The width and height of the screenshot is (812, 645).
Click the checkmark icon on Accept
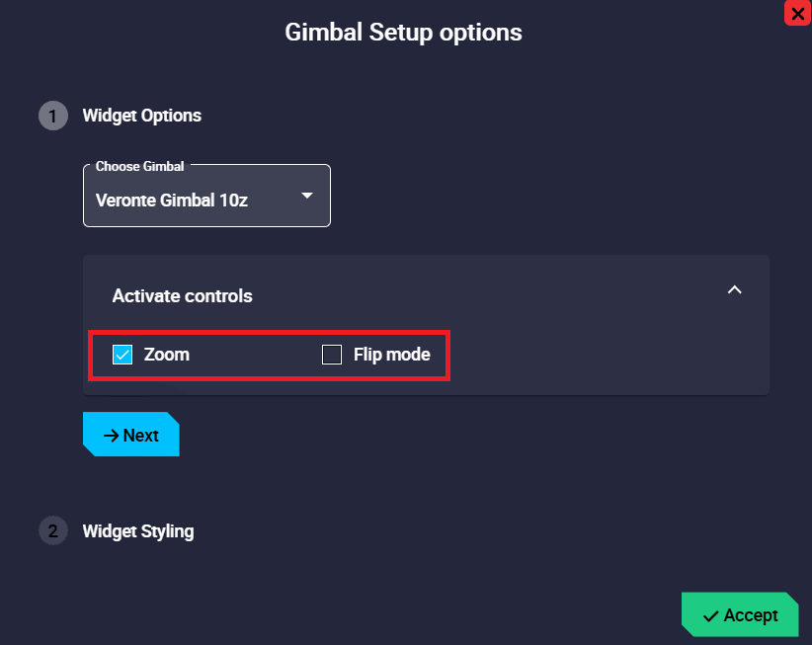point(710,616)
